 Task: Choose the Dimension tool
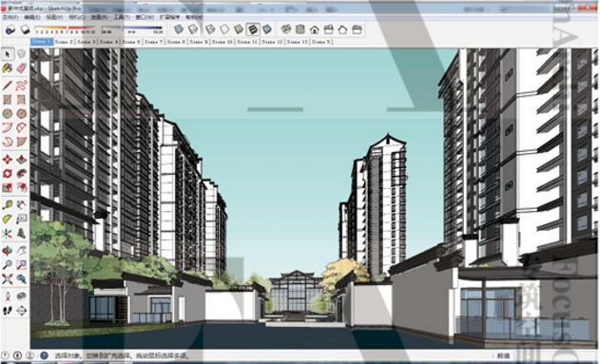point(22,204)
